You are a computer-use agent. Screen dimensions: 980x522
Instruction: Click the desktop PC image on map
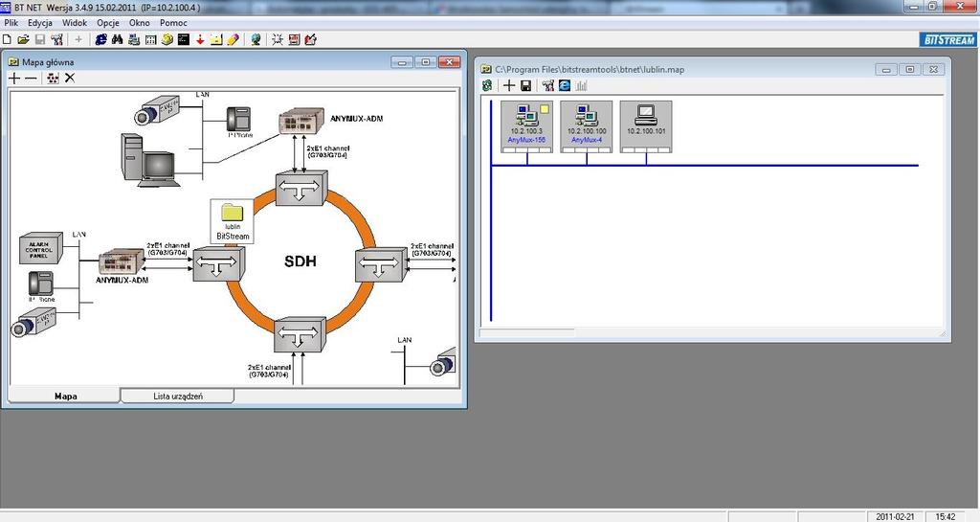coord(149,161)
